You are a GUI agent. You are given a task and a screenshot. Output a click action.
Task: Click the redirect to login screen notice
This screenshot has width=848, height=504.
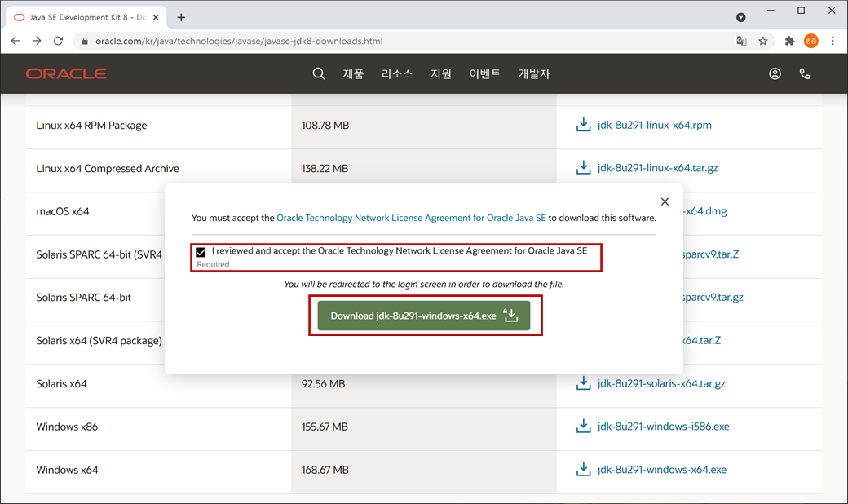424,284
